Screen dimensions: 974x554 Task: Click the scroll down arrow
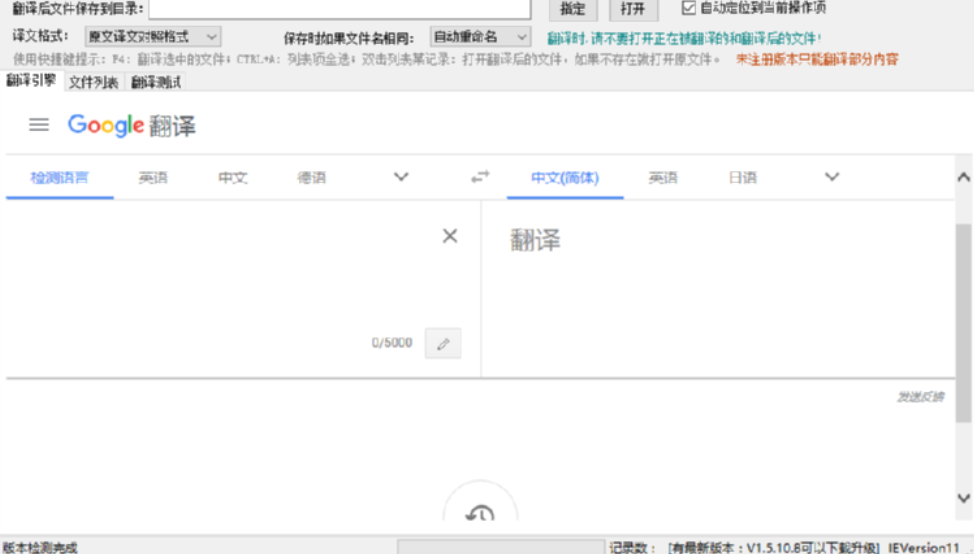(x=963, y=498)
